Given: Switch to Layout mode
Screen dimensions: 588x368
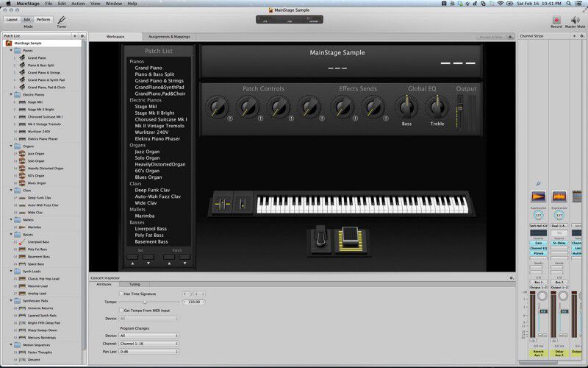Looking at the screenshot, I should point(12,19).
